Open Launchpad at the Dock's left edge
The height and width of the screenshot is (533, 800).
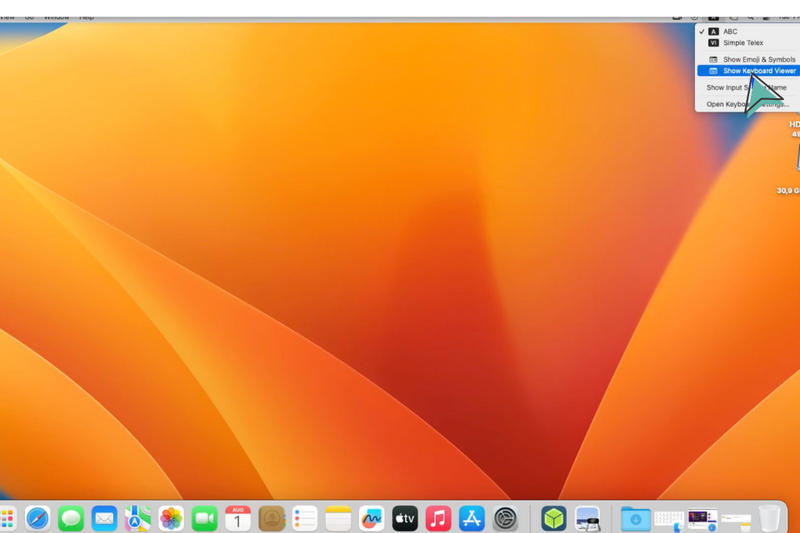[6, 519]
